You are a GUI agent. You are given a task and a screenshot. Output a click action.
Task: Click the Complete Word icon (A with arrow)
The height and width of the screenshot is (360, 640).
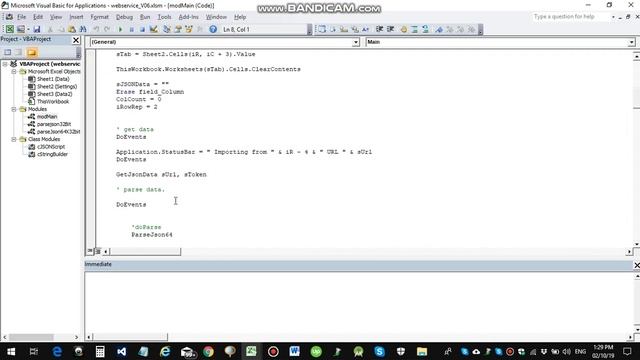tap(366, 29)
